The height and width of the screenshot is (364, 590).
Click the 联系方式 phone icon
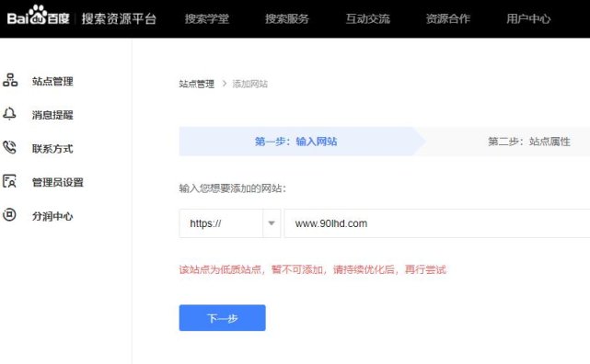click(x=10, y=147)
